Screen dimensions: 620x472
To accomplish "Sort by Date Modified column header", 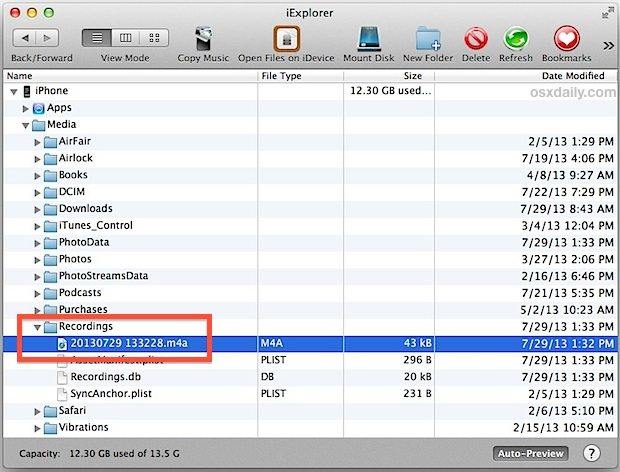I will 572,75.
